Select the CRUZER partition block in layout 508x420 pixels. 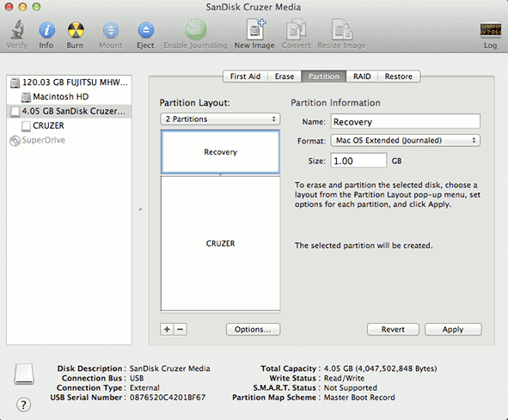click(x=220, y=243)
